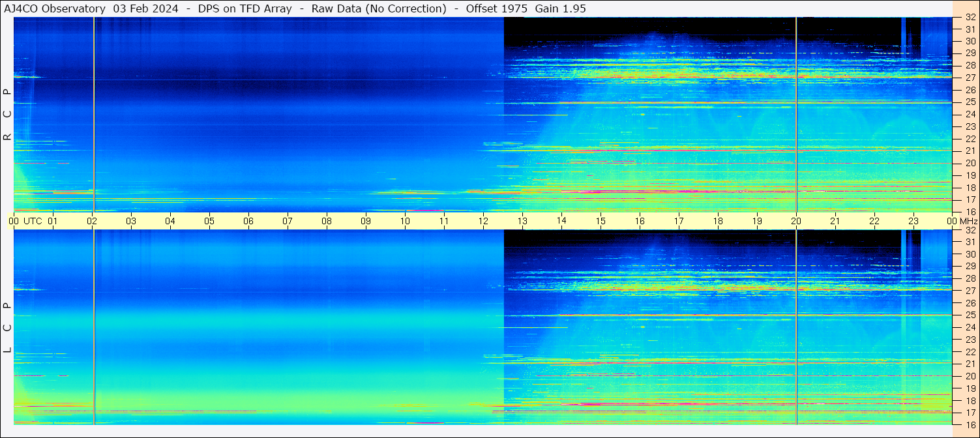Click "30" on the LCP panel frequency scale
Screen dimensions: 980x438
coord(970,254)
